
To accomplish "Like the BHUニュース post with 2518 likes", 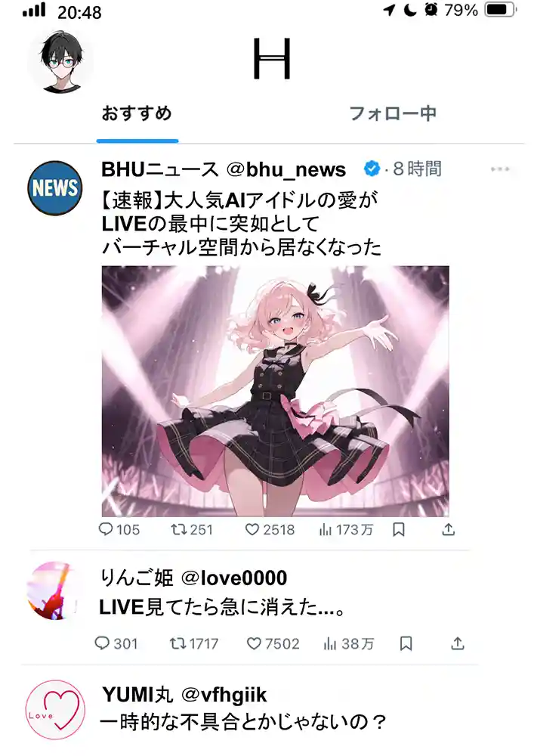I will point(270,529).
